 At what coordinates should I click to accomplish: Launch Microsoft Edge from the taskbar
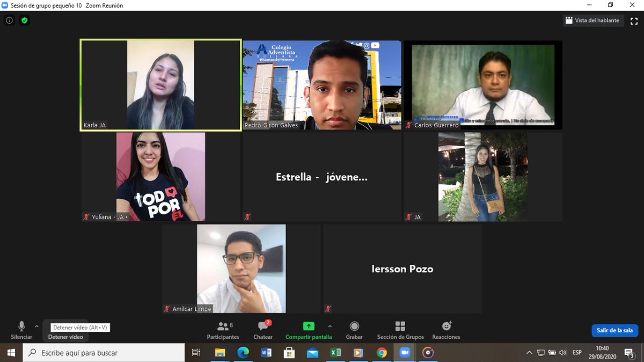point(243,353)
